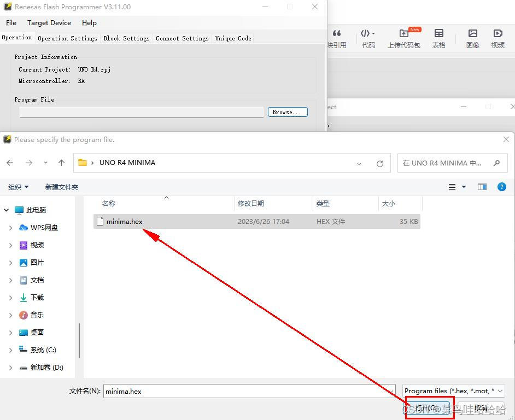This screenshot has height=420, width=515.
Task: Expand the 图片 tree node
Action: [10, 263]
